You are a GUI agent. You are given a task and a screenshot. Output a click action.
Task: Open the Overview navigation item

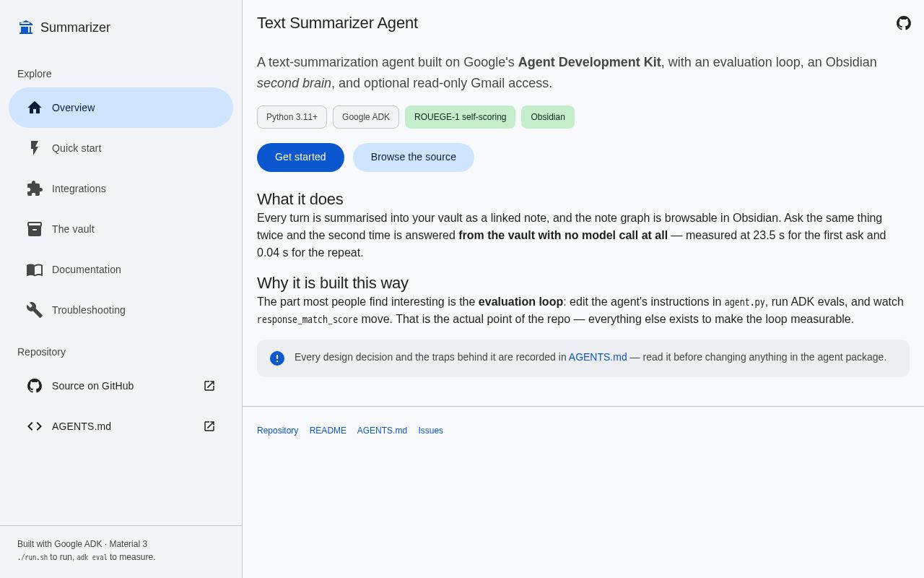tap(121, 108)
